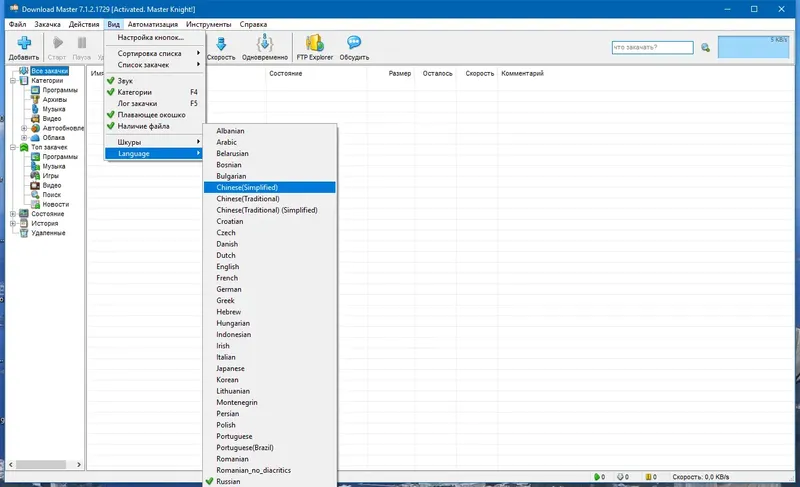The width and height of the screenshot is (800, 487).
Task: Select Chinese(Simplified) language
Action: point(270,188)
